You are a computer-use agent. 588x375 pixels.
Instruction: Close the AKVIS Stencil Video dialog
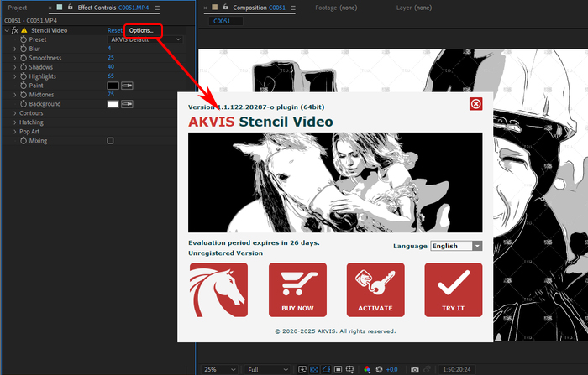pos(476,104)
